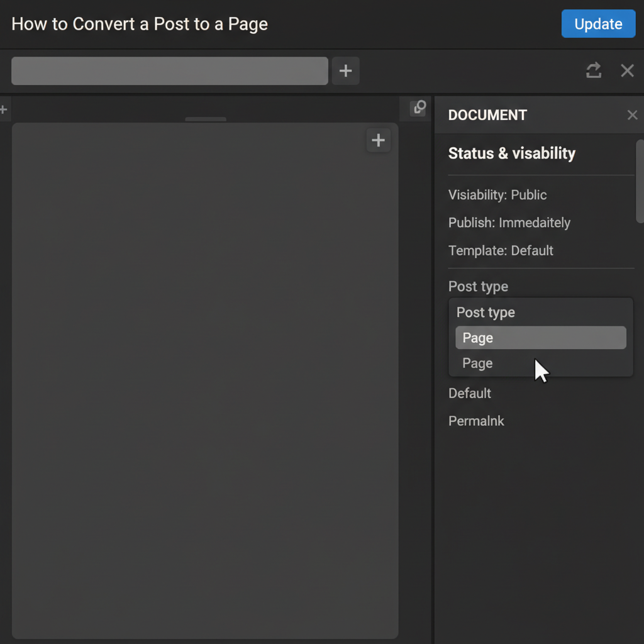Click the sidebar vertical scrollbar thumb
The height and width of the screenshot is (644, 644).
[640, 181]
